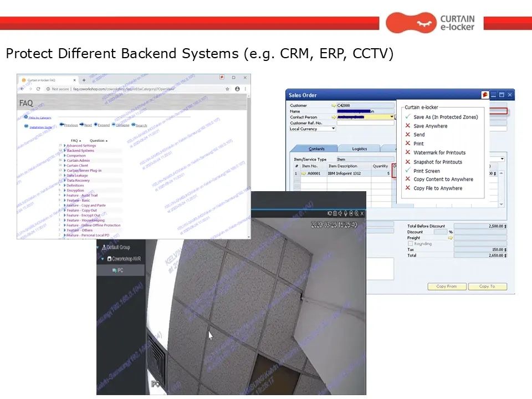Screen dimensions: 532x399
Task: Select the IBM Infoprint 1312 cell
Action: coord(349,173)
